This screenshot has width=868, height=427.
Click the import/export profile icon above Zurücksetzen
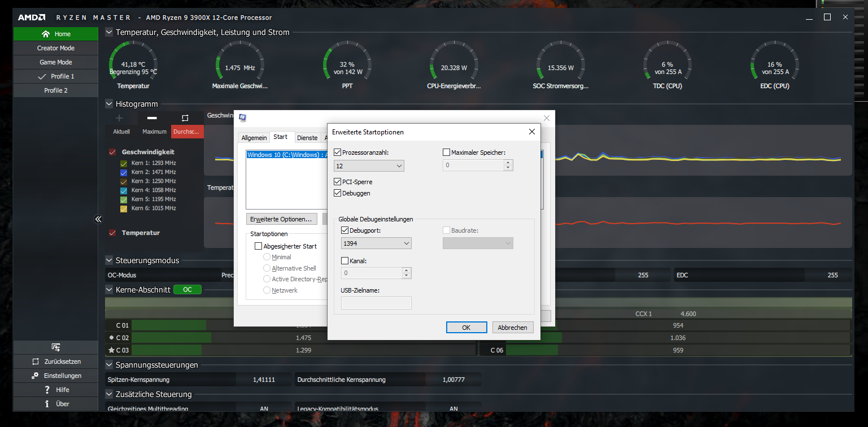(55, 347)
